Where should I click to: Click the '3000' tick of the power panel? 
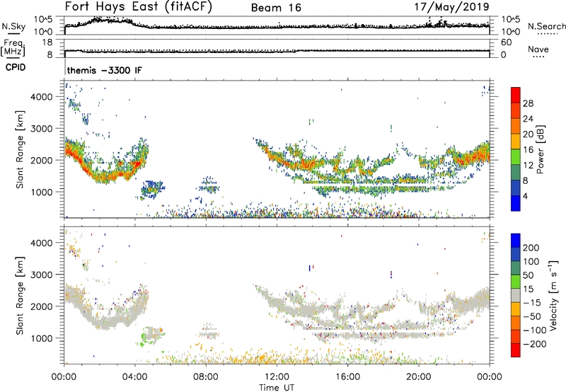point(42,129)
